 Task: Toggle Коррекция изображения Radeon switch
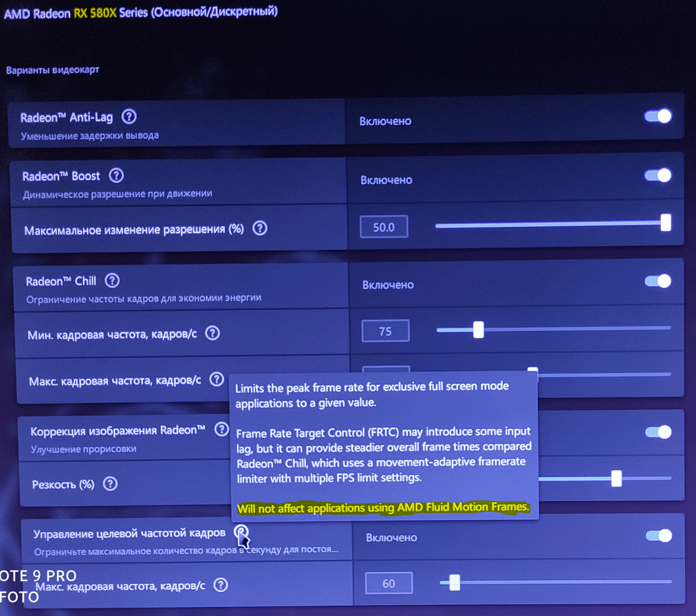coord(658,432)
